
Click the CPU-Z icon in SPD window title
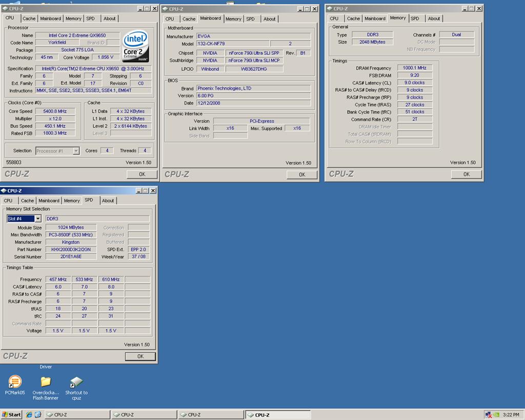tap(4, 191)
